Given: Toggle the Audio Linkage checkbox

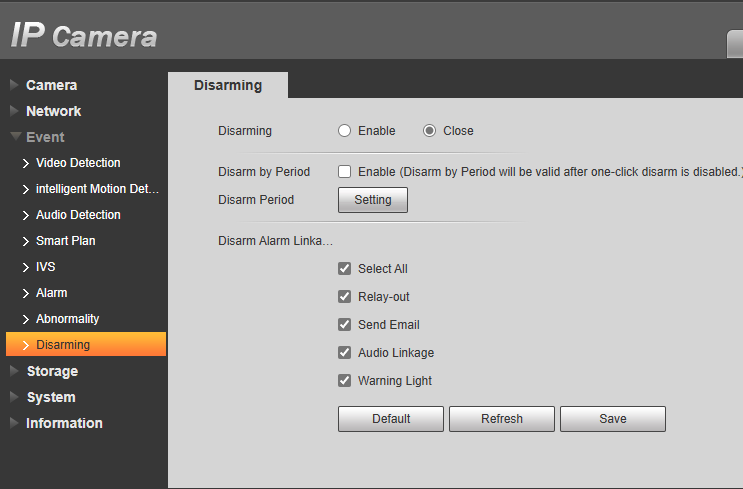Looking at the screenshot, I should click(344, 353).
